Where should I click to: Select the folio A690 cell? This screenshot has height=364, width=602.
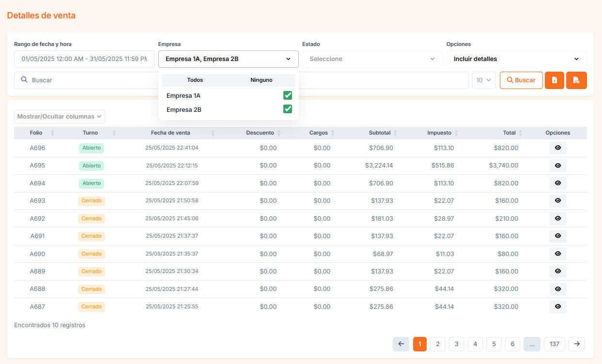pyautogui.click(x=37, y=254)
